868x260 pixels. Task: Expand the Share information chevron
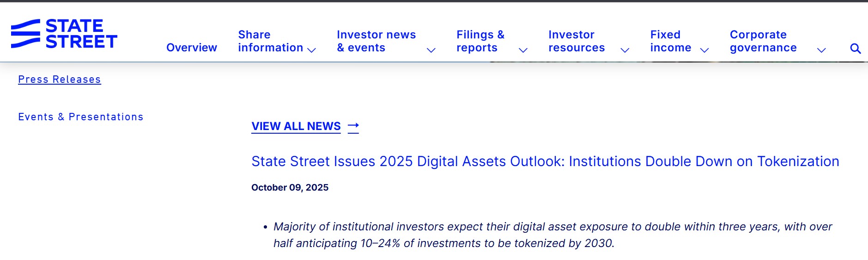click(312, 50)
